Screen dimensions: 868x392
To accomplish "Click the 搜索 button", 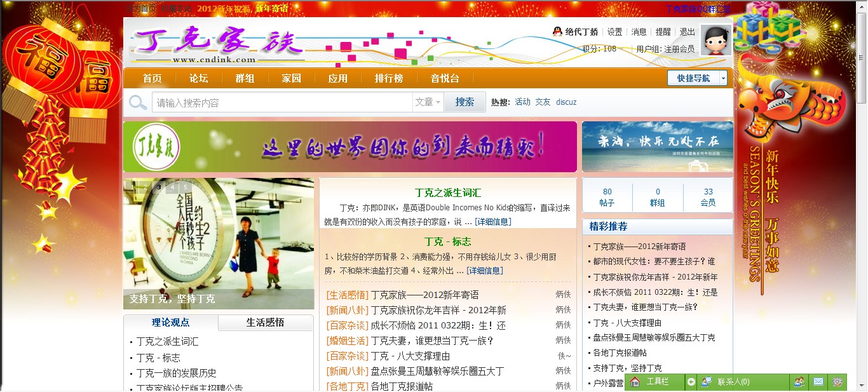I will point(465,102).
